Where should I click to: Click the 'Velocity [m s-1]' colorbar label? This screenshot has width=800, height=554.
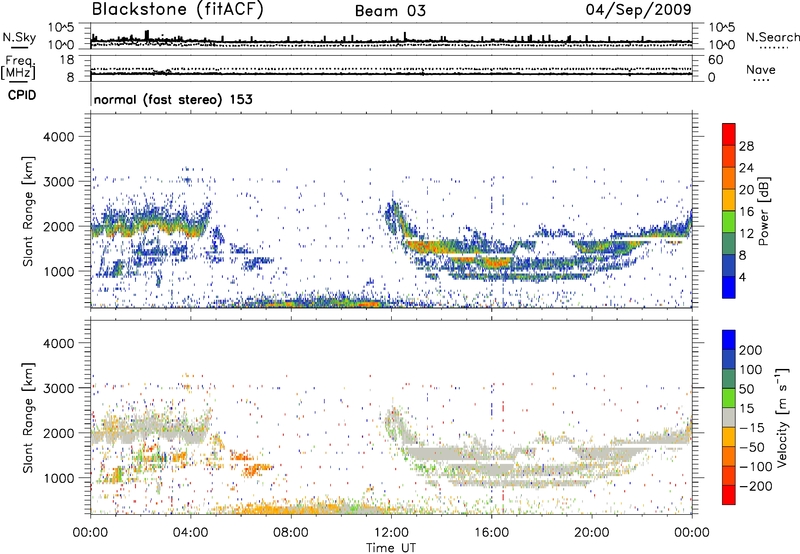(x=782, y=417)
